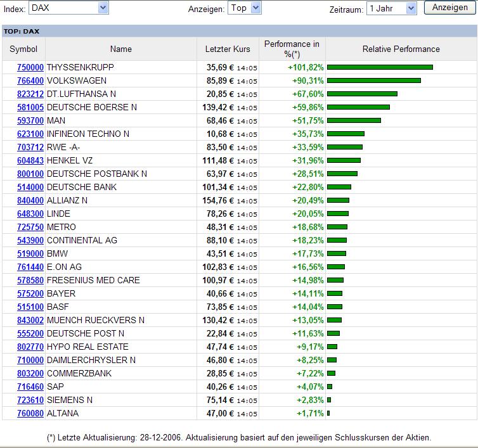This screenshot has height=448, width=478.
Task: Open symbol link 519000 for BMW
Action: tap(30, 253)
